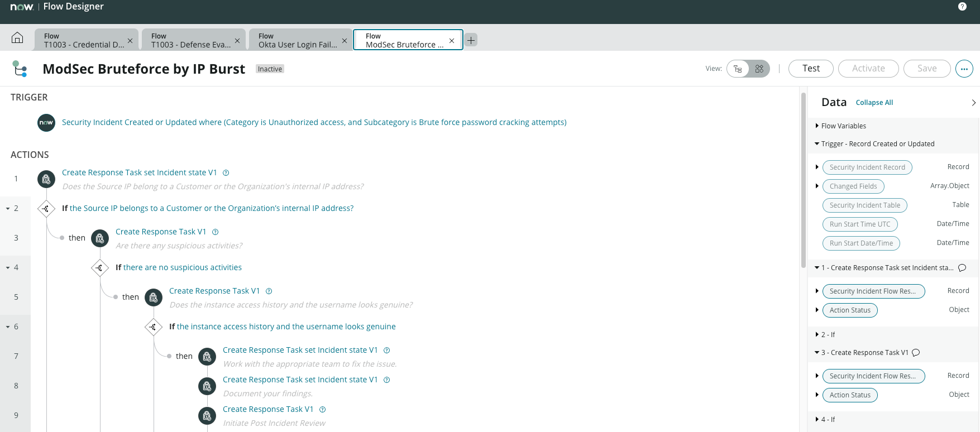The image size is (980, 432).
Task: Click comment icon beside '3 - Create Response Task V1'
Action: click(x=916, y=353)
